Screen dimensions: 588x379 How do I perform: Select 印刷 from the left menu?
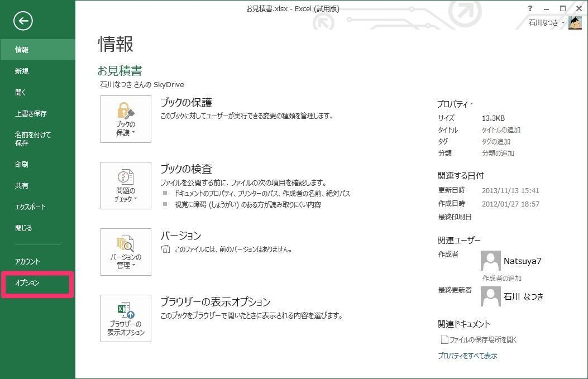coord(22,165)
